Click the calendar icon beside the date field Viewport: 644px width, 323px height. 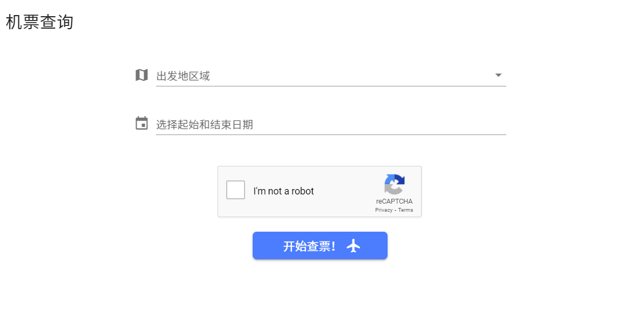click(141, 123)
